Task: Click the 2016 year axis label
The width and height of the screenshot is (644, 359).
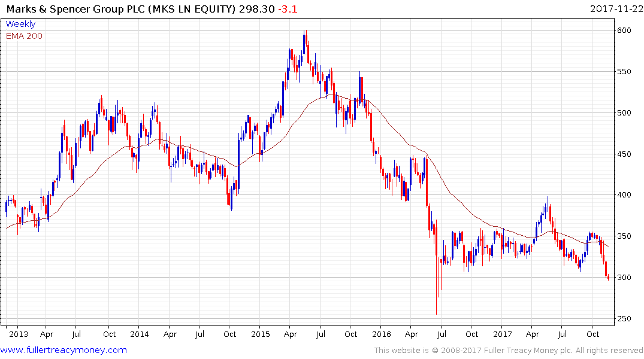Action: [382, 334]
